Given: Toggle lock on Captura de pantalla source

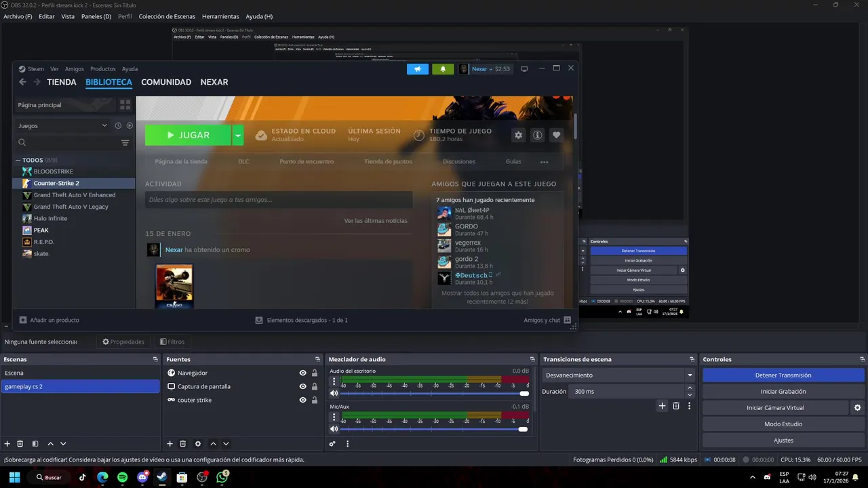Looking at the screenshot, I should [315, 386].
